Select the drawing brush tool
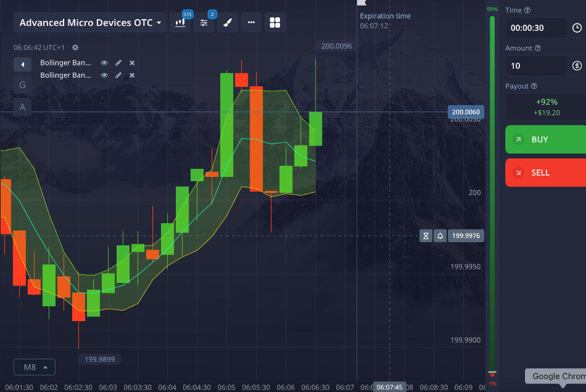The height and width of the screenshot is (392, 586). 227,23
